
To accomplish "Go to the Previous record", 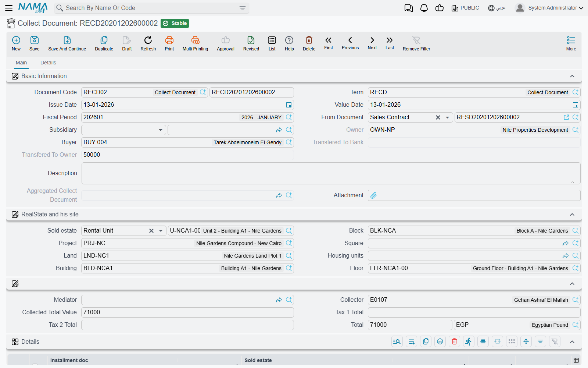I will (x=350, y=43).
